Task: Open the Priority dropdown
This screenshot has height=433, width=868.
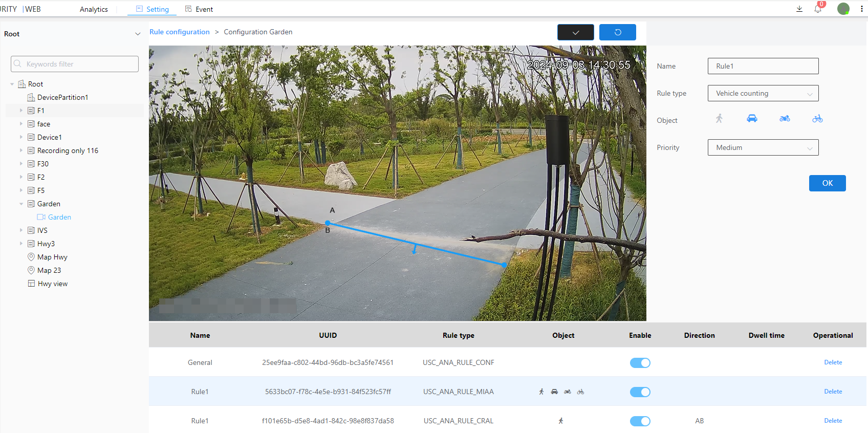Action: pos(763,147)
